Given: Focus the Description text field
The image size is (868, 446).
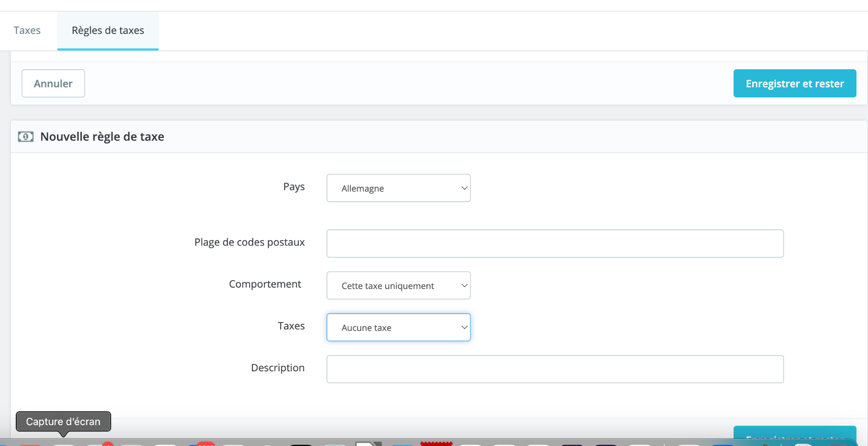Looking at the screenshot, I should coord(555,369).
